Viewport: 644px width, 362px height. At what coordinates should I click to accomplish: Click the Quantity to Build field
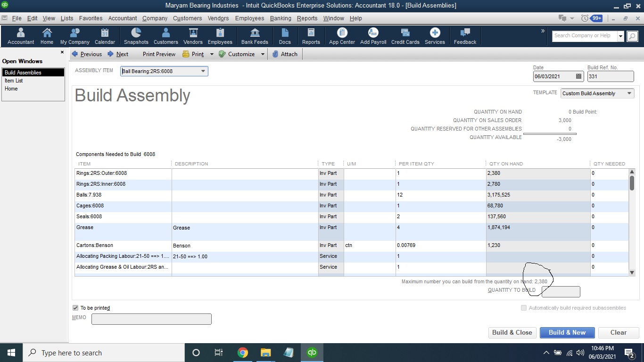(x=561, y=292)
